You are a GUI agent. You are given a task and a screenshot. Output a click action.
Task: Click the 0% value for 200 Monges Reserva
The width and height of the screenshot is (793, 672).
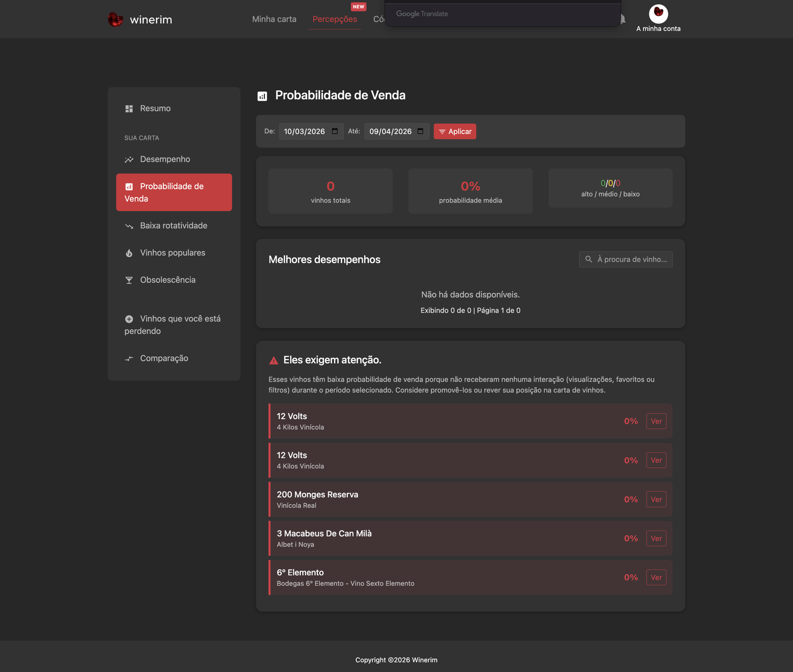click(631, 500)
